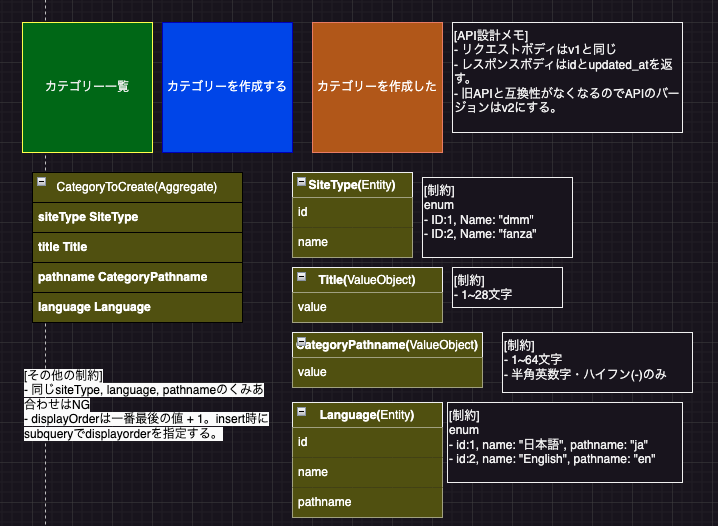Click the Title(ValueObject) header

pyautogui.click(x=367, y=280)
